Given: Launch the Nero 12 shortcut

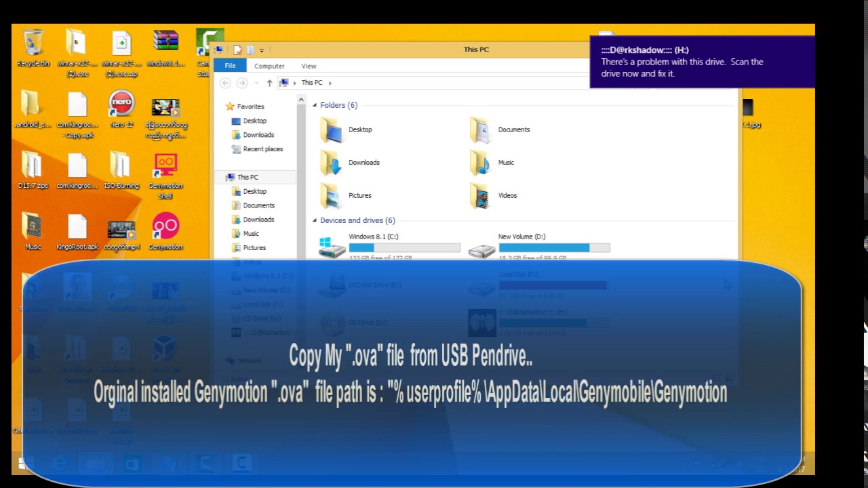Looking at the screenshot, I should coord(121,109).
